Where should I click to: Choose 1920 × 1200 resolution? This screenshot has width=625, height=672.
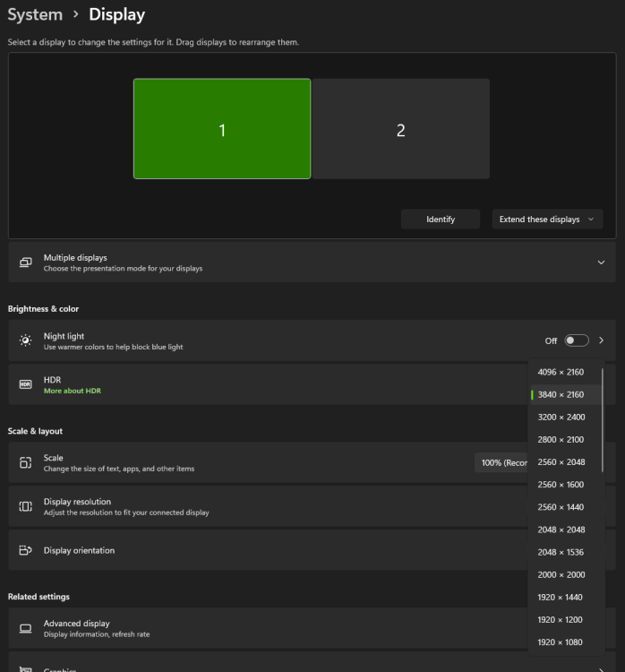coord(564,620)
